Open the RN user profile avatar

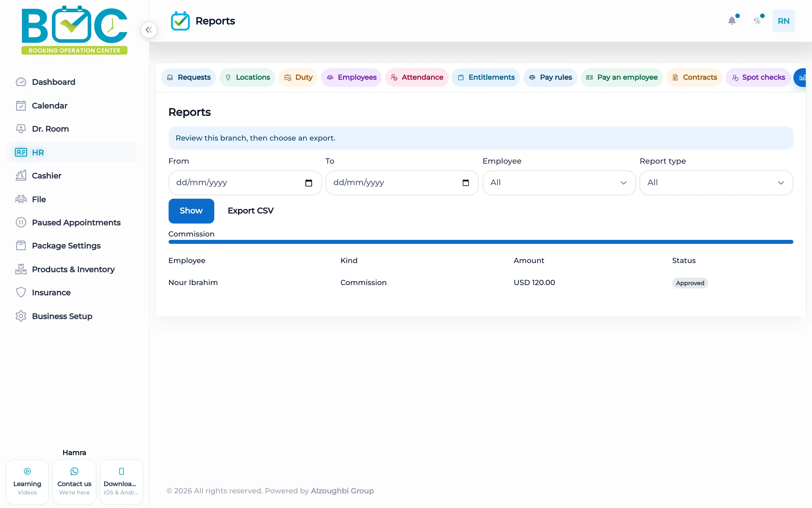coord(784,21)
